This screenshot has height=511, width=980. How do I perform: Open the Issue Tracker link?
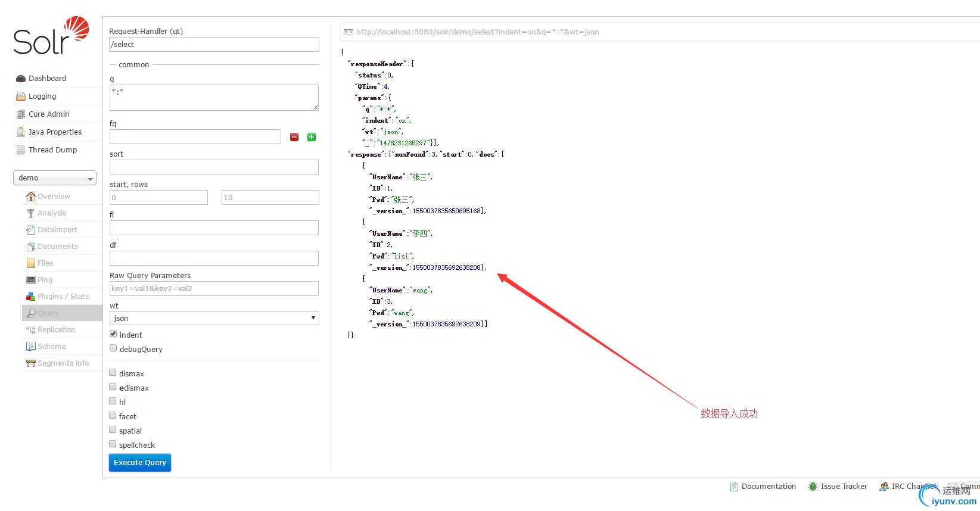pos(844,487)
